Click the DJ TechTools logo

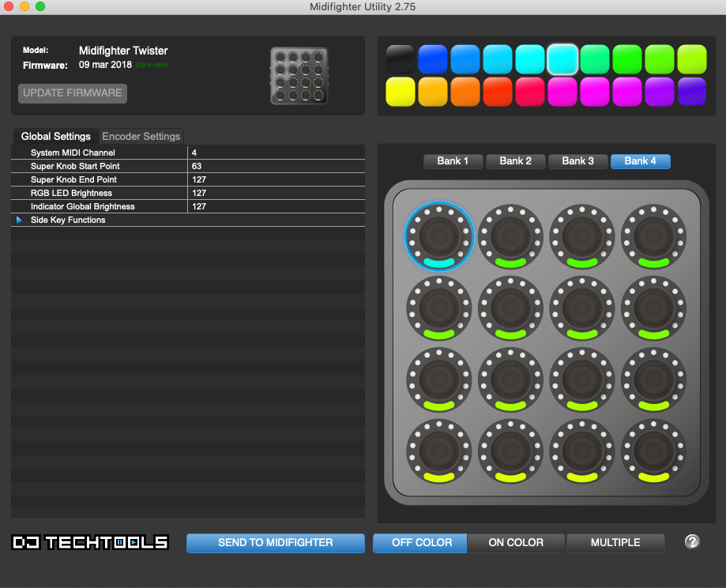point(88,542)
